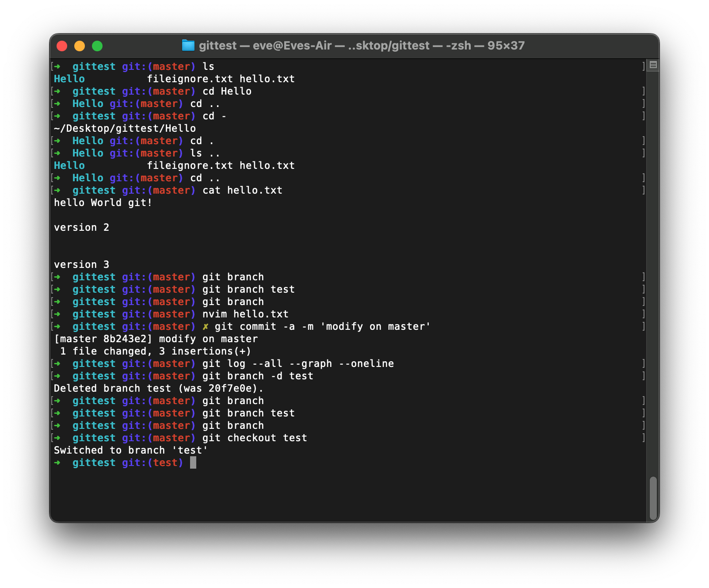This screenshot has height=588, width=709.
Task: Click the '~/Desktop/gittest/Hello' path output
Action: (125, 128)
